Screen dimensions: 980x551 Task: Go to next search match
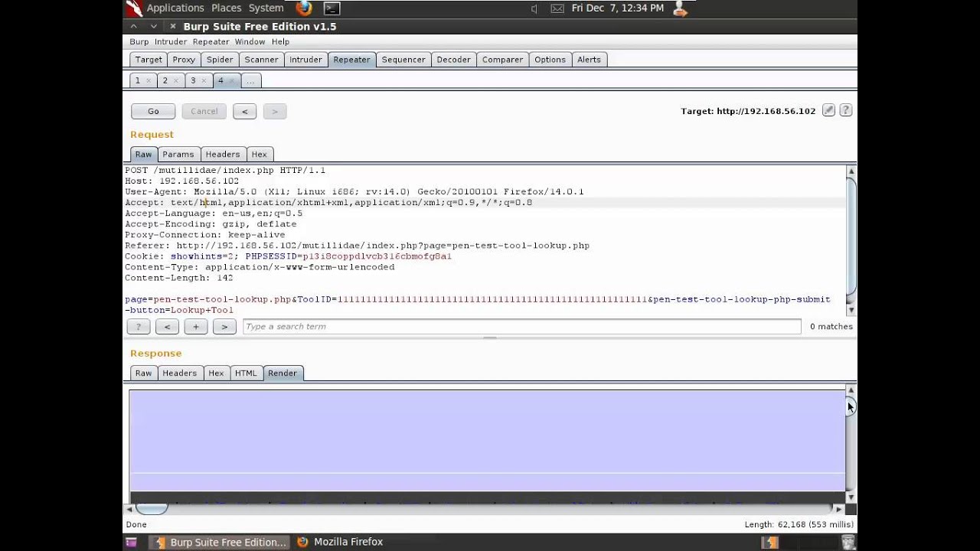point(224,327)
